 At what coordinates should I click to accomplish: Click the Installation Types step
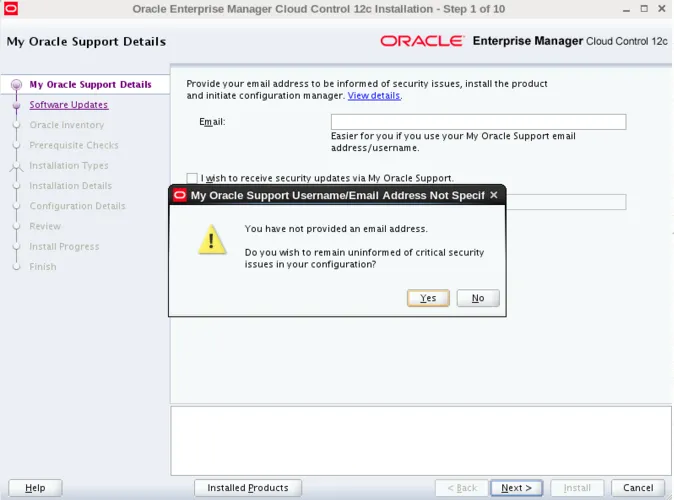[x=69, y=165]
